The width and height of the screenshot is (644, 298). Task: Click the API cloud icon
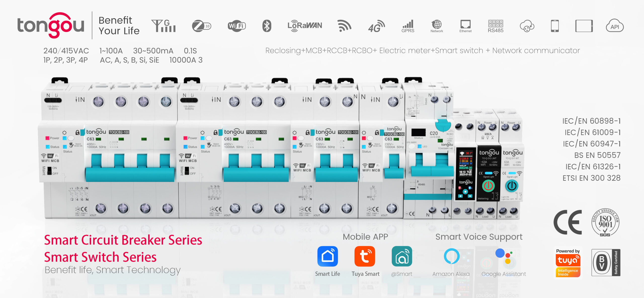click(615, 26)
